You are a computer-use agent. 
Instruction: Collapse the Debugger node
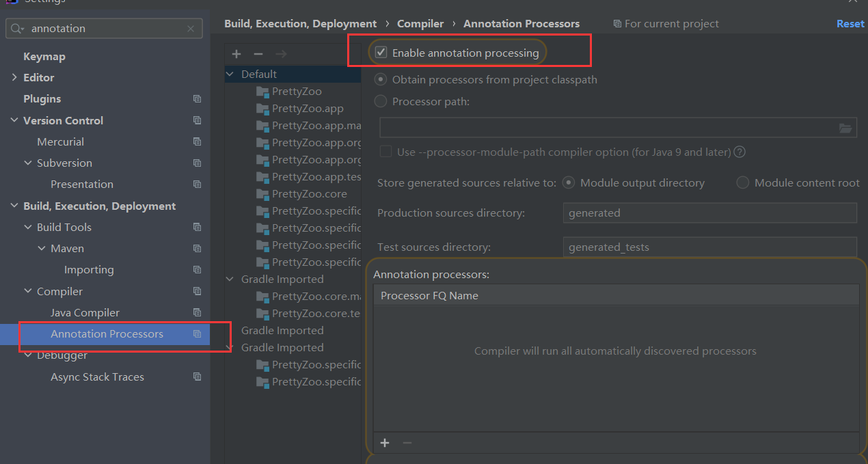coord(28,355)
